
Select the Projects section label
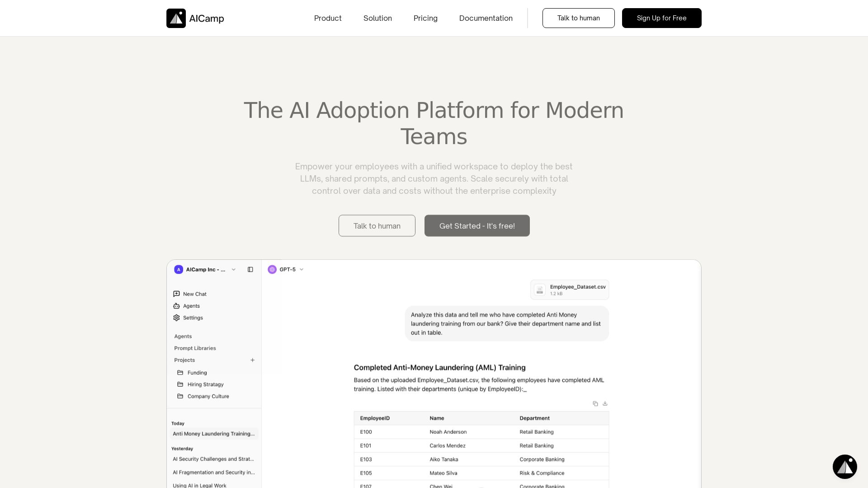click(184, 360)
